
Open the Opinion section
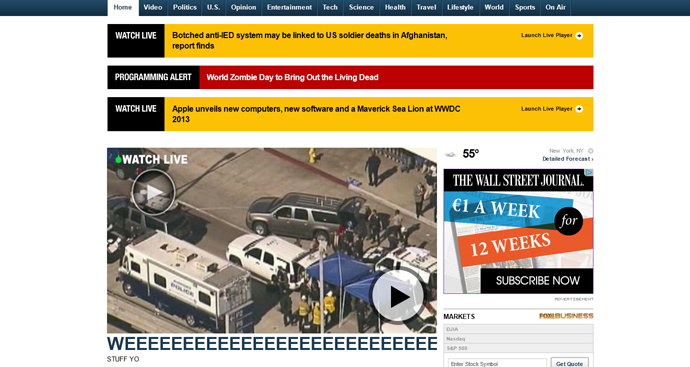pyautogui.click(x=243, y=7)
